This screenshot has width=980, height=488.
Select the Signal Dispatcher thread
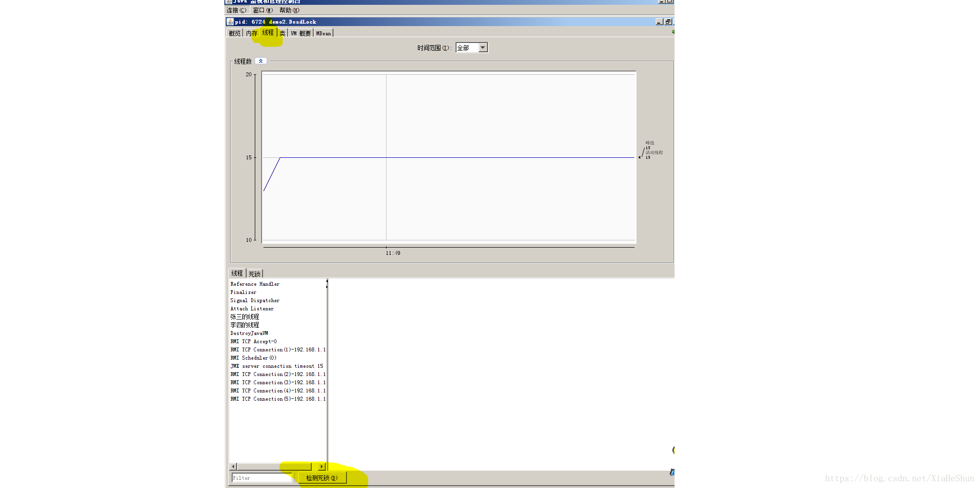[277, 300]
